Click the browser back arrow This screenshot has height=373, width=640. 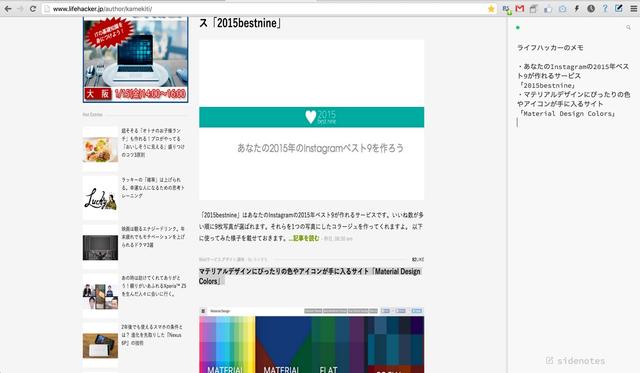tap(8, 9)
